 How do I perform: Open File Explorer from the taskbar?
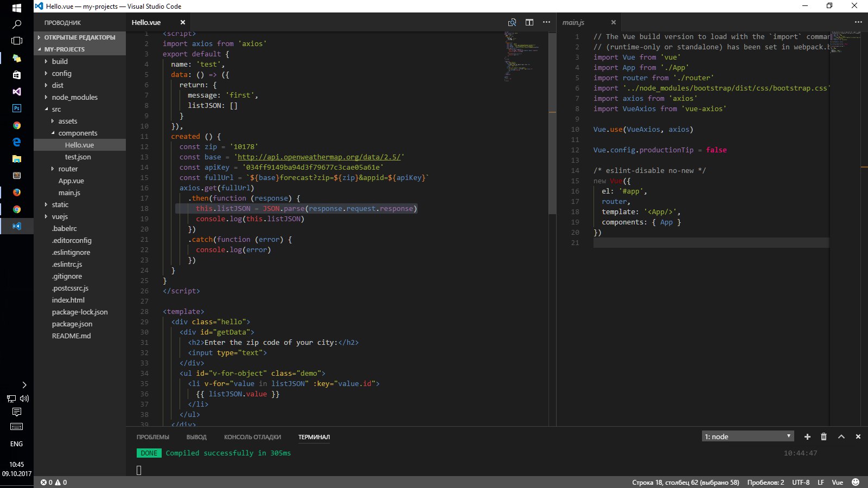coord(17,159)
